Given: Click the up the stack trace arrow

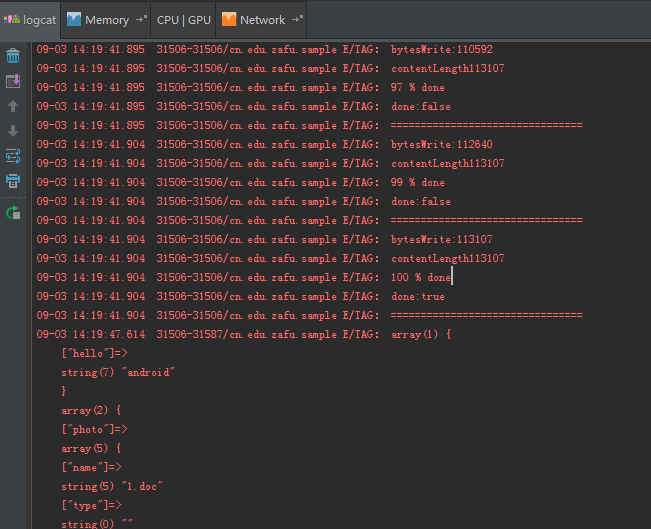Looking at the screenshot, I should pos(13,106).
